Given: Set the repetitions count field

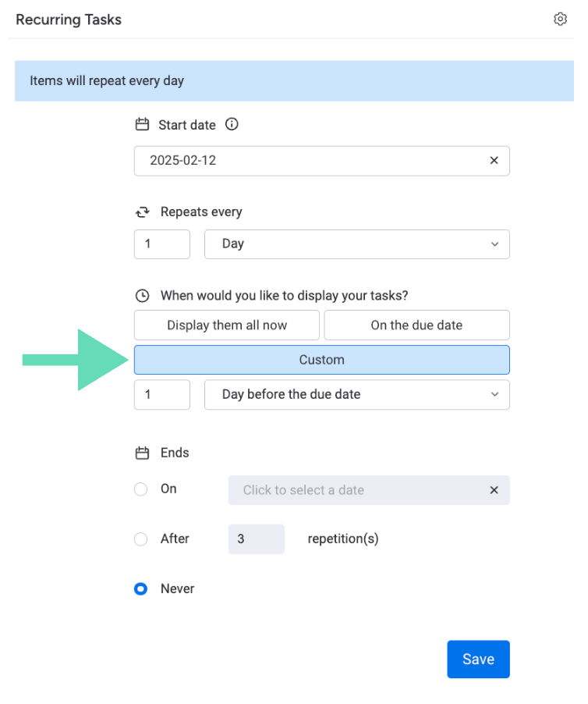Looking at the screenshot, I should point(256,539).
